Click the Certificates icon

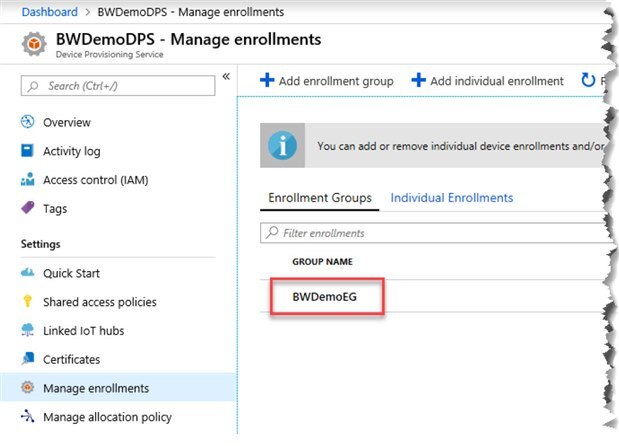coord(28,360)
